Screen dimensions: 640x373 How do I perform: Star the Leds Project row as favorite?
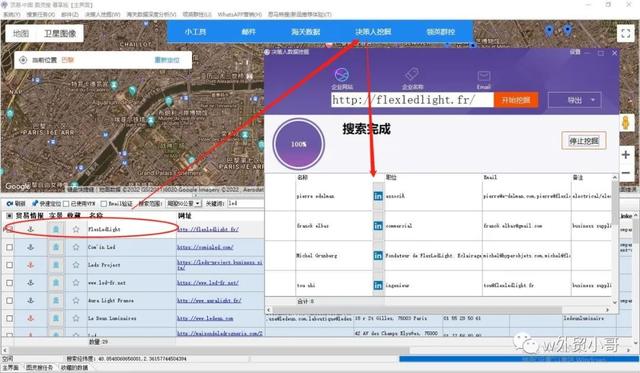(76, 265)
